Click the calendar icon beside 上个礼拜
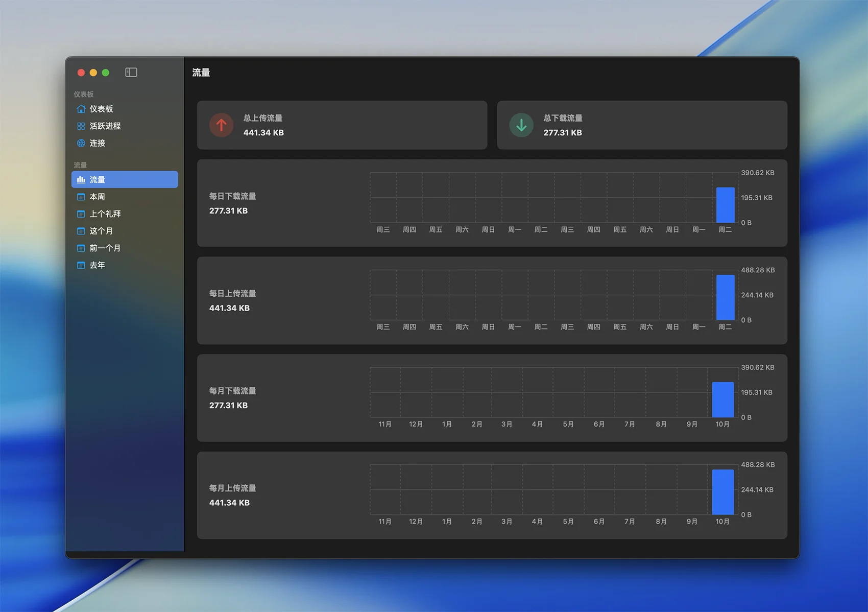 [x=81, y=214]
